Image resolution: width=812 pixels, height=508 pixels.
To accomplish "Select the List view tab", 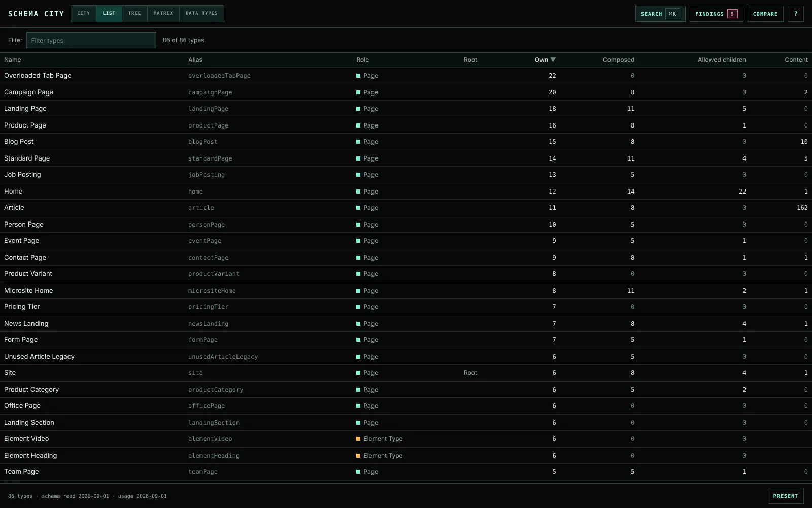I will coord(109,13).
